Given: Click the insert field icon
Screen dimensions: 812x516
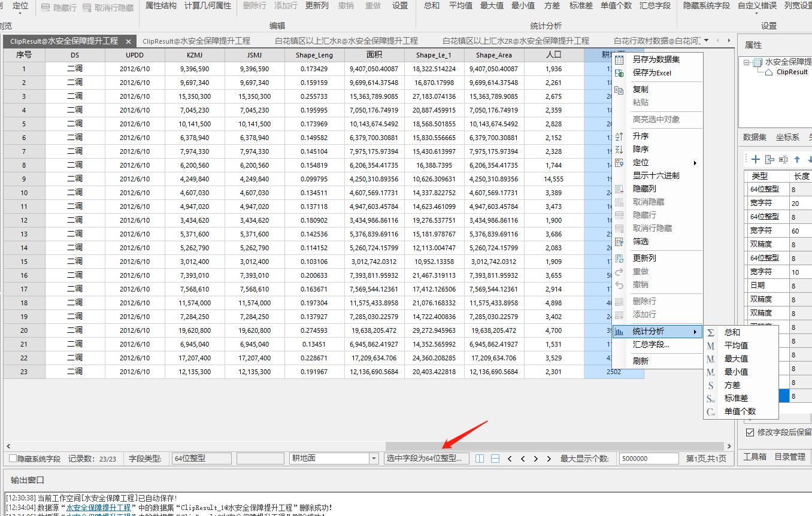Looking at the screenshot, I should tap(770, 159).
